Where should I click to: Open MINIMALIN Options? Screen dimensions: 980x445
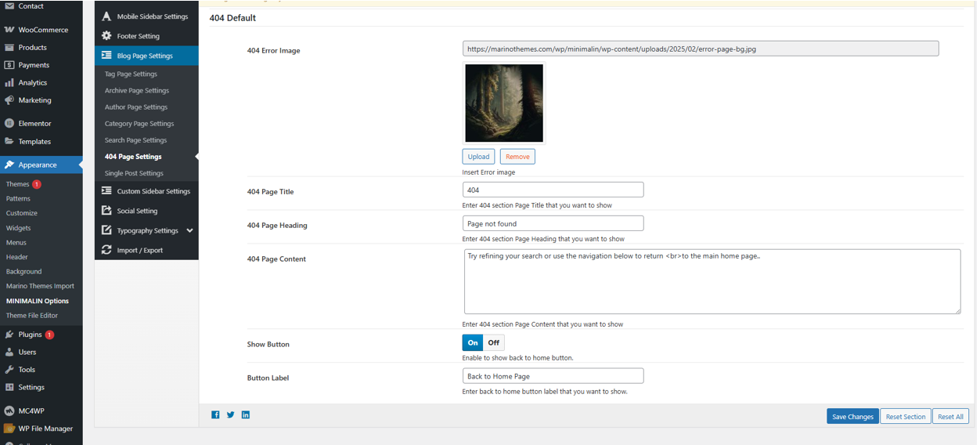click(37, 301)
